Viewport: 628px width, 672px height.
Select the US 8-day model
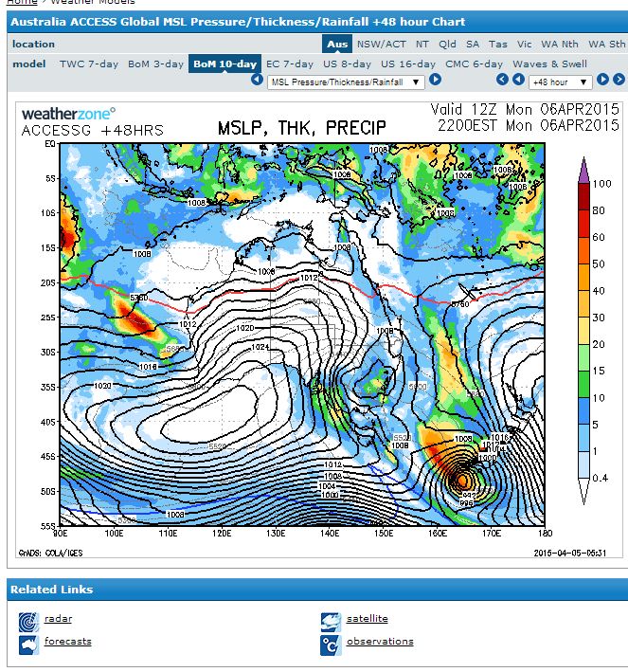coord(347,64)
